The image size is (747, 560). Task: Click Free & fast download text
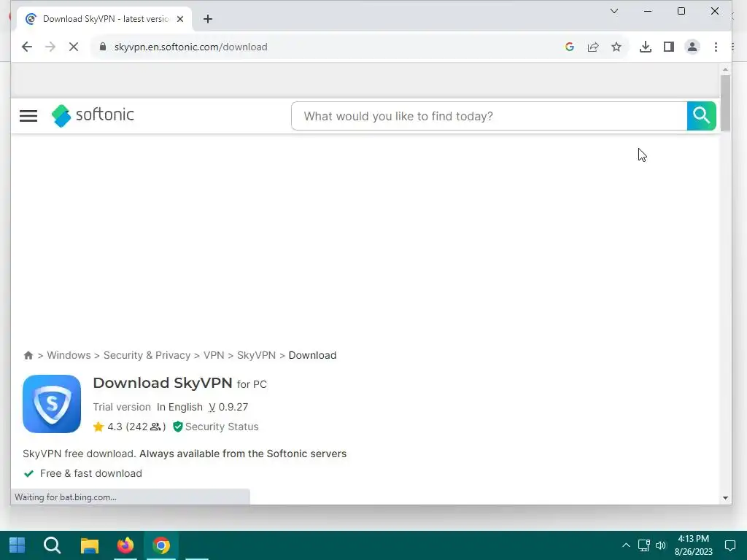tap(91, 473)
